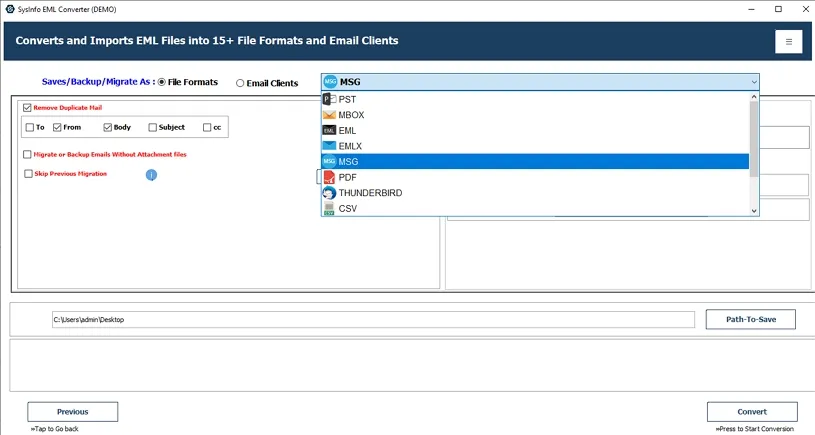Select the highlighted MSG list entry
Viewport: 815px width, 435px height.
tap(535, 162)
